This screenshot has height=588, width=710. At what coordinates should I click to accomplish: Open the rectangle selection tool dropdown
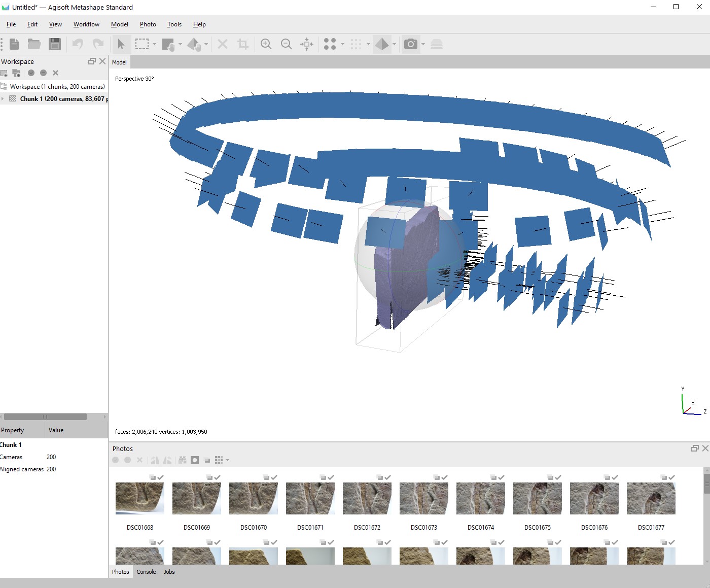(155, 44)
